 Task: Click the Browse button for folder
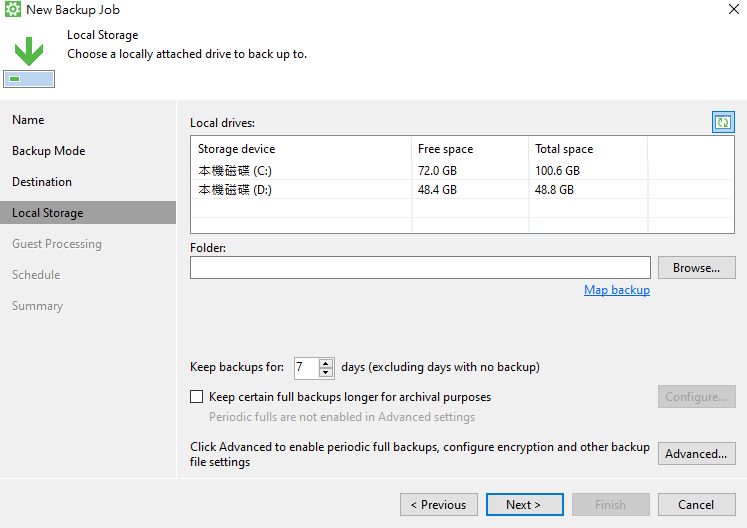coord(696,268)
